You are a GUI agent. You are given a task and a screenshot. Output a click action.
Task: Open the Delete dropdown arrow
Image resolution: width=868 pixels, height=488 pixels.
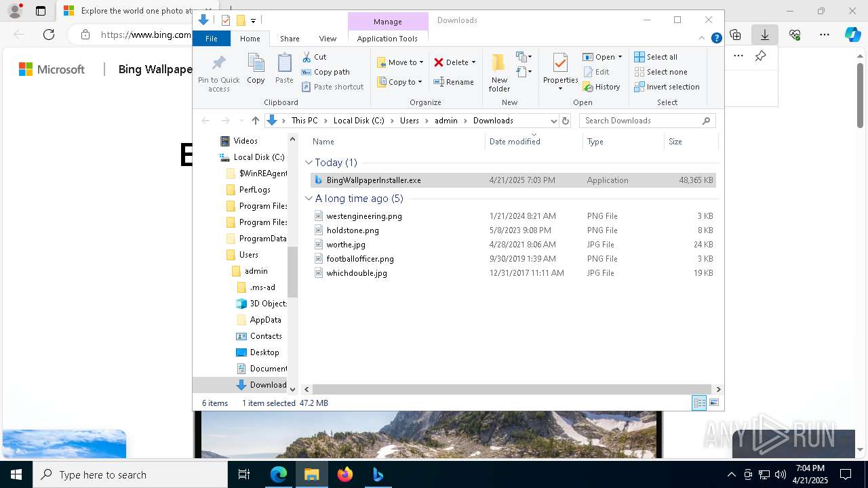coord(473,62)
